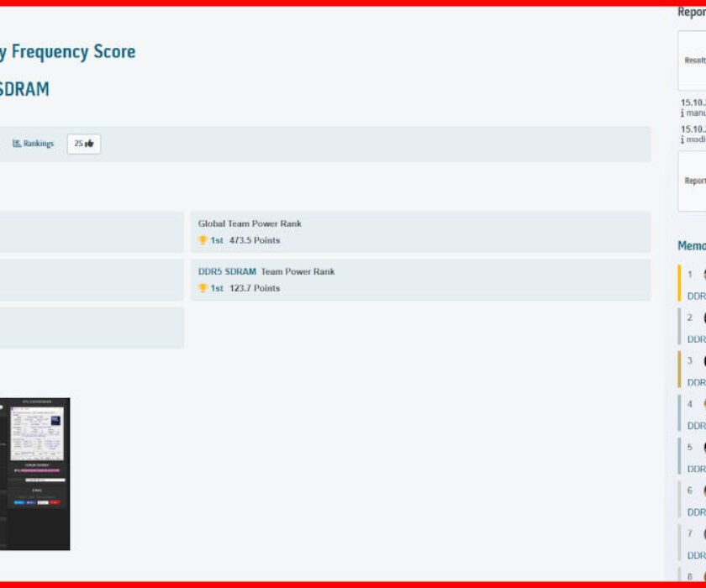Click the avatar of the rank 6 entry

[x=703, y=491]
